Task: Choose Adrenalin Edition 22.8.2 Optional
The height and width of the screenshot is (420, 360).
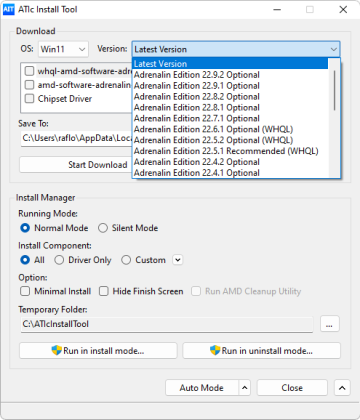Action: coord(230,96)
